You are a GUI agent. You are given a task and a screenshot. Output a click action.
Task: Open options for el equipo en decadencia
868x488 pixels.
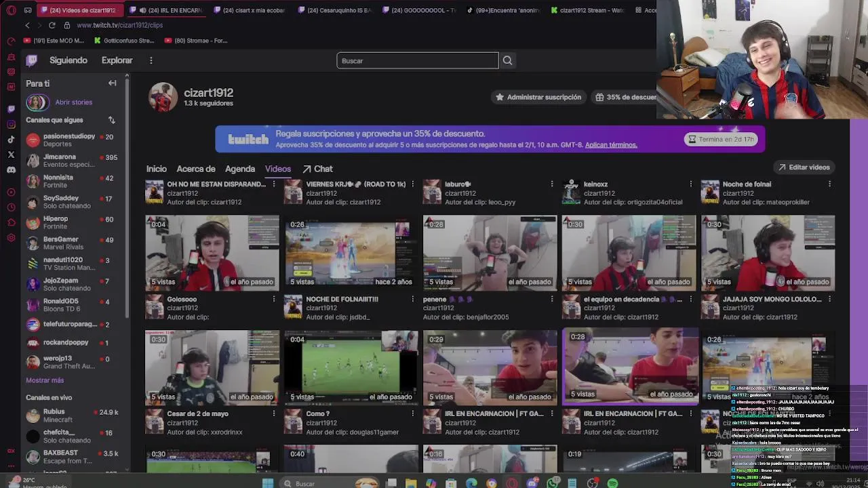690,299
